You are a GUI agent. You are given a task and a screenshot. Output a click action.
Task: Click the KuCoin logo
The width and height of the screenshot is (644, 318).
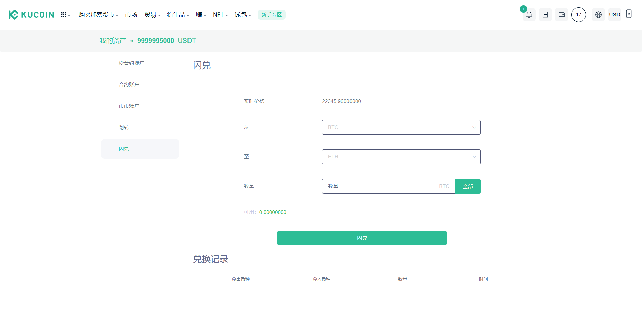coord(31,15)
